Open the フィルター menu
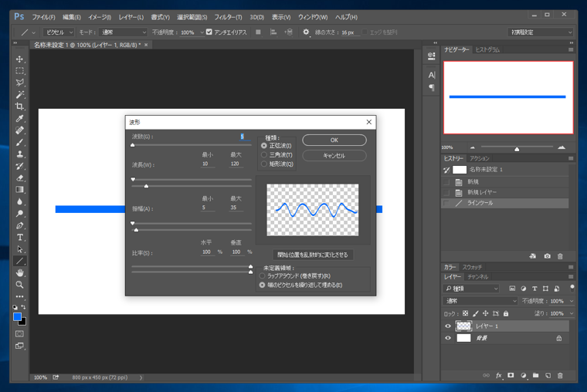 click(x=228, y=17)
